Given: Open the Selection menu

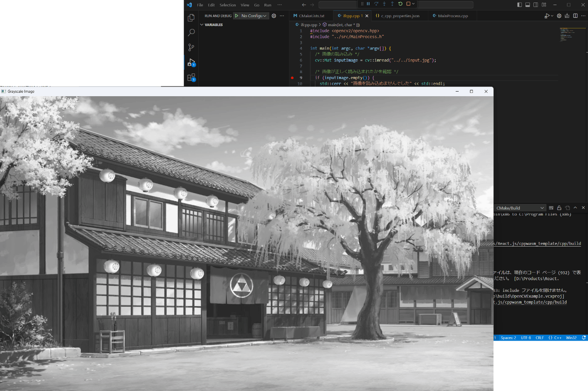Looking at the screenshot, I should 228,5.
